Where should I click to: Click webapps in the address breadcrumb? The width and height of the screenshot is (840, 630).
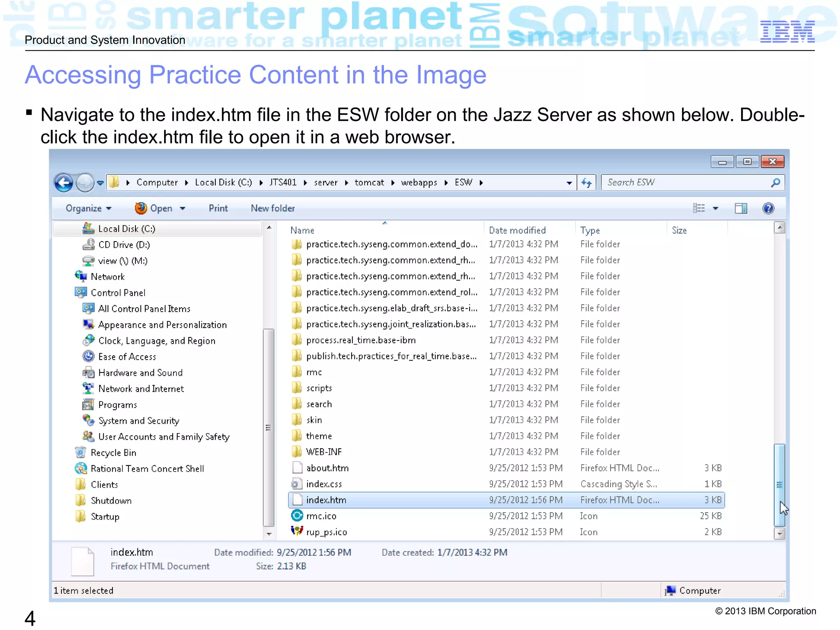419,183
